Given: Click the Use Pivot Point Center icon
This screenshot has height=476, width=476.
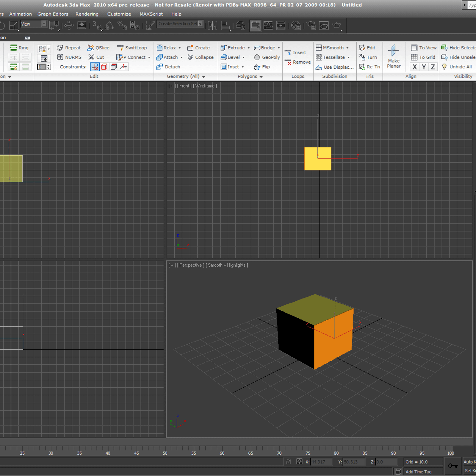Looking at the screenshot, I should click(54, 25).
